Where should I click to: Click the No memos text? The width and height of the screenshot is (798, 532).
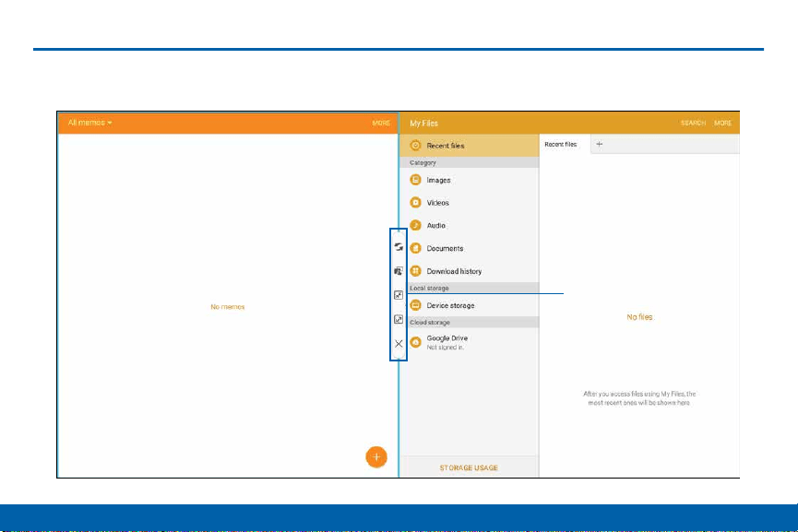(x=228, y=307)
